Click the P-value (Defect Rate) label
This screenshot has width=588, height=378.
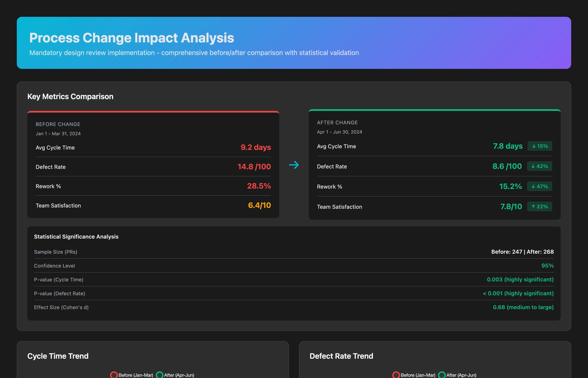(x=60, y=293)
